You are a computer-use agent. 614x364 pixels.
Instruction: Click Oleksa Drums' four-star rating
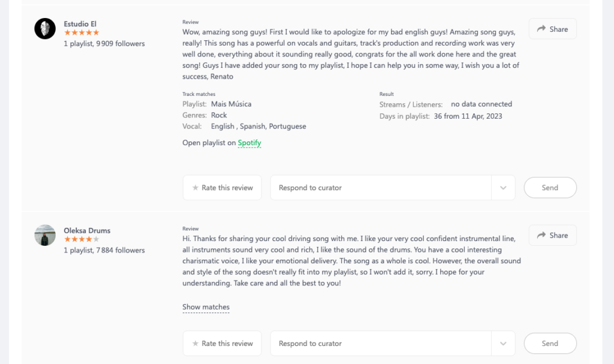click(82, 239)
